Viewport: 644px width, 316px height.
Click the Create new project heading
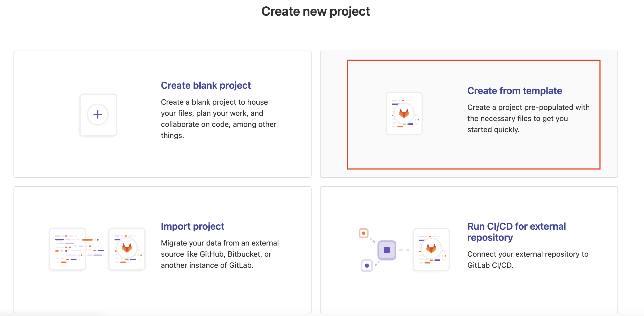click(x=316, y=11)
